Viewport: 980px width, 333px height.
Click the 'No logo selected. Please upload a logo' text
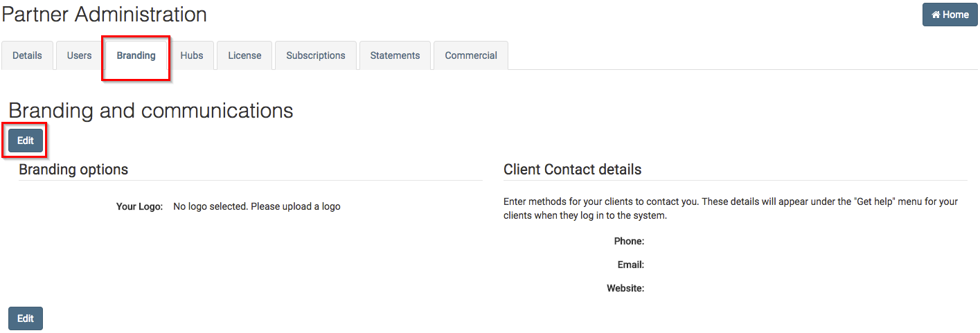pyautogui.click(x=257, y=206)
